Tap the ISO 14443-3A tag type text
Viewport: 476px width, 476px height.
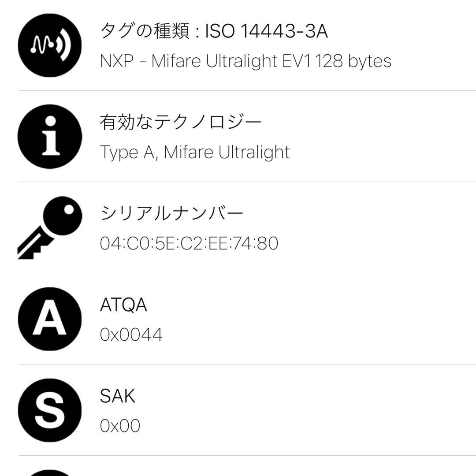[267, 32]
